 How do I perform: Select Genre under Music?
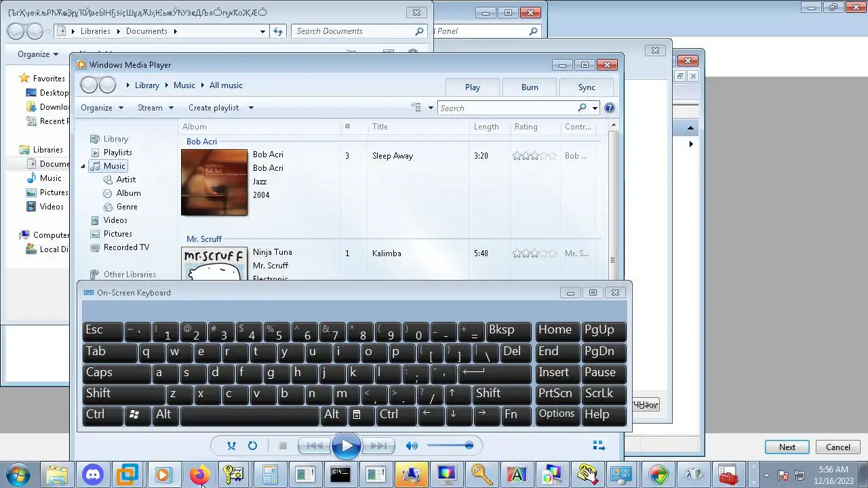pyautogui.click(x=127, y=207)
